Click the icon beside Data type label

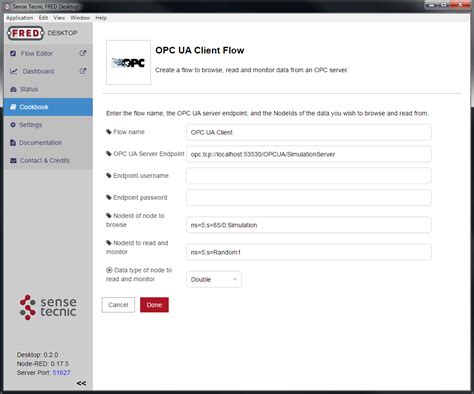click(x=109, y=270)
